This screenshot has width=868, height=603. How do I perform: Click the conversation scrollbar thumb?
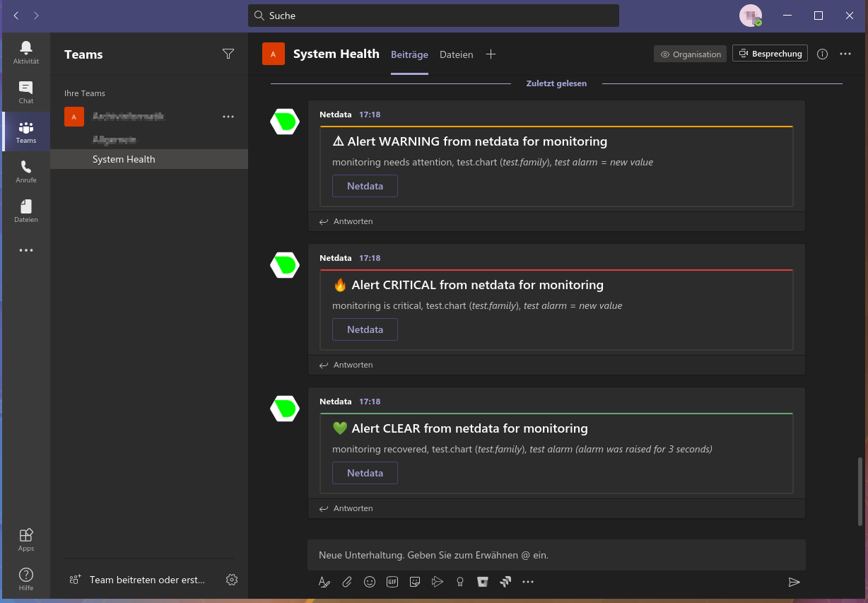[x=860, y=491]
